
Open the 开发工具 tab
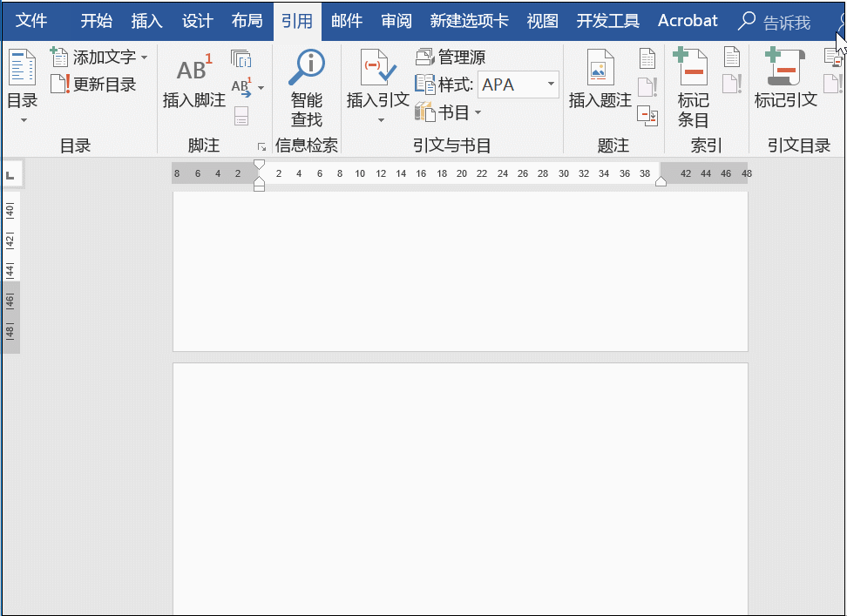(x=607, y=21)
